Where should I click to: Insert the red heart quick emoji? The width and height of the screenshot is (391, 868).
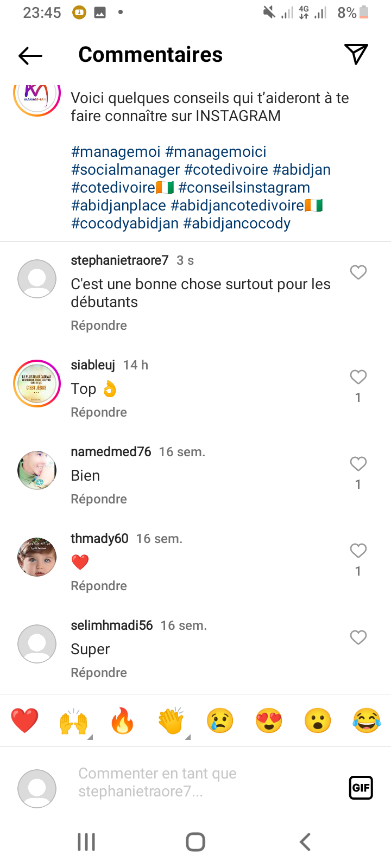(x=25, y=722)
